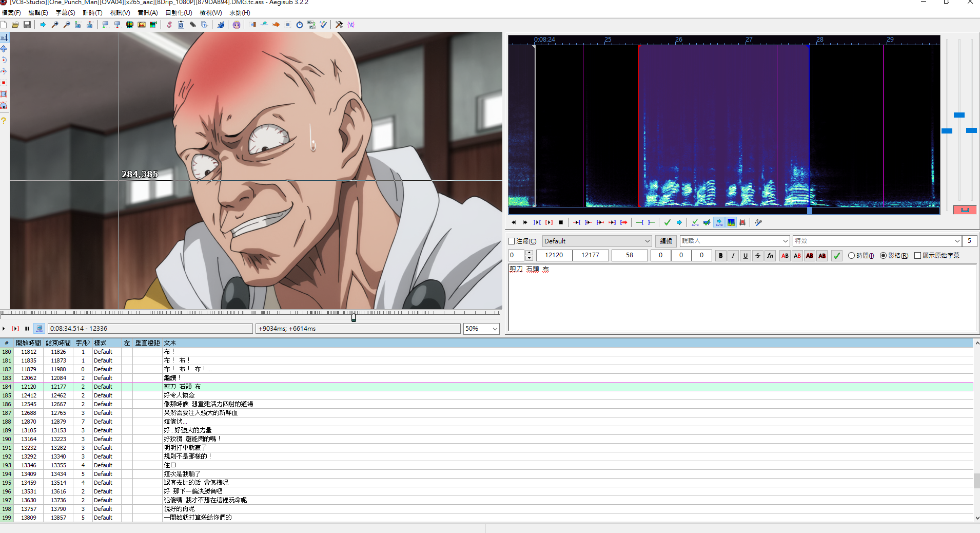Click the 編輯 edit style button
The image size is (980, 533).
click(x=666, y=241)
